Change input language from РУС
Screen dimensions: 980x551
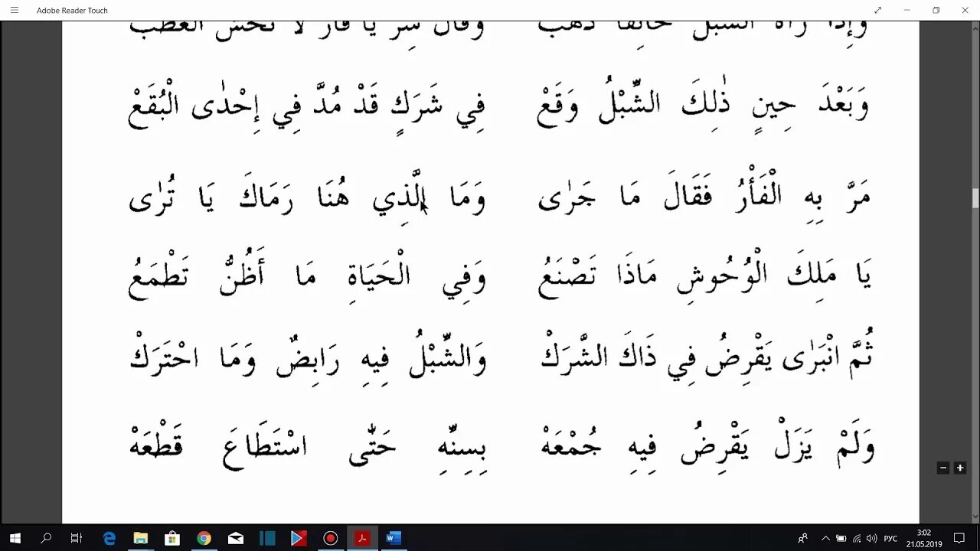pos(890,538)
